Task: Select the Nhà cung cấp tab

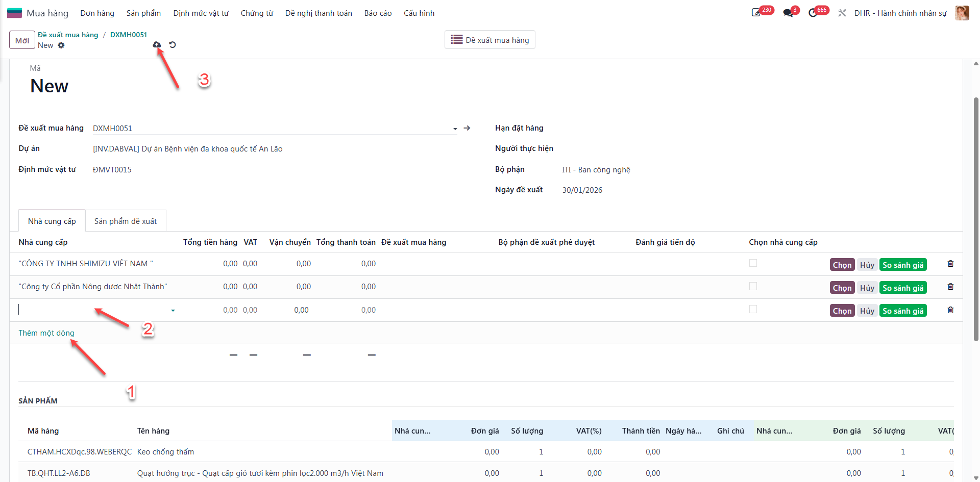Action: coord(52,221)
